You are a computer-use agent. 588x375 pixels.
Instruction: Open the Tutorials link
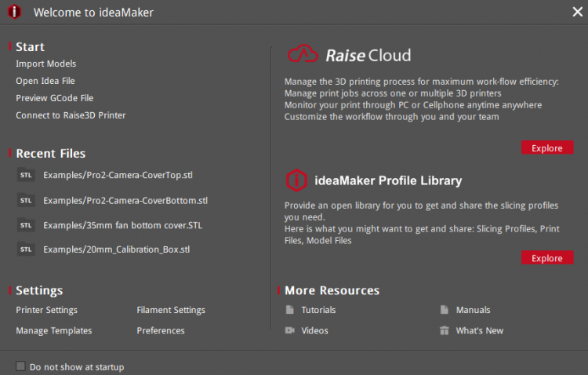(x=318, y=310)
